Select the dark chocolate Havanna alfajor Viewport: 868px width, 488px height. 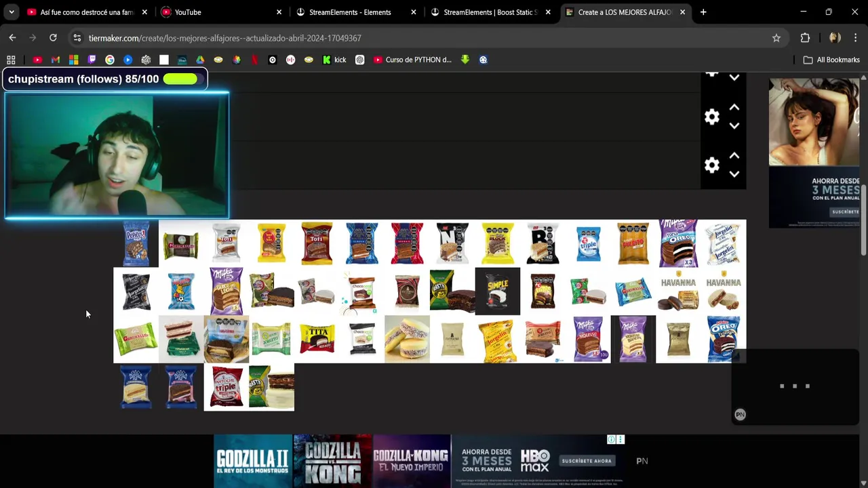[x=678, y=291]
